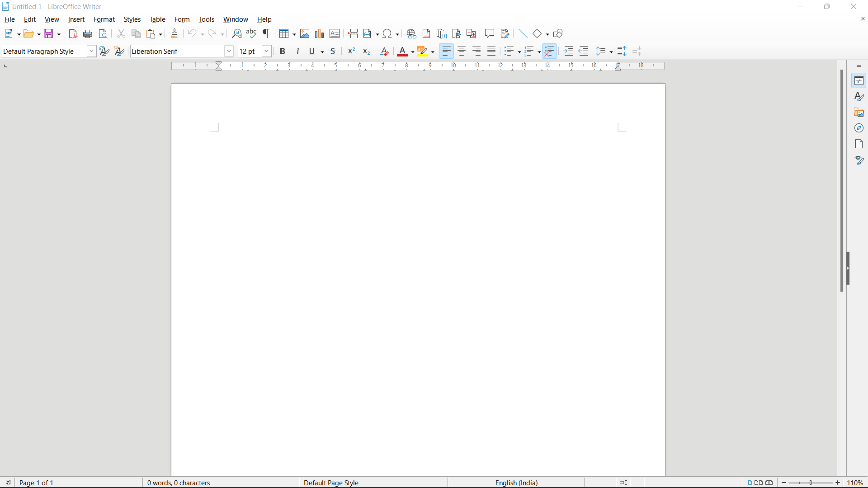Open the font name dropdown
The width and height of the screenshot is (868, 488).
click(229, 51)
